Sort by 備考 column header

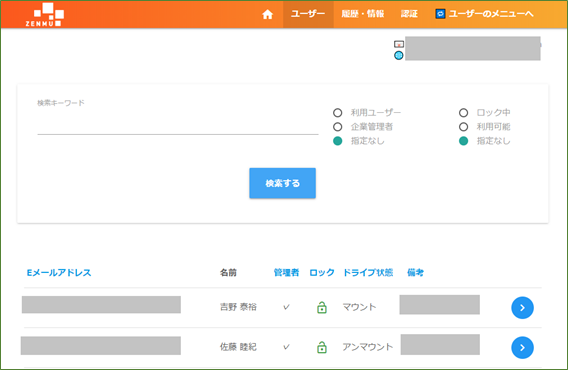click(415, 273)
